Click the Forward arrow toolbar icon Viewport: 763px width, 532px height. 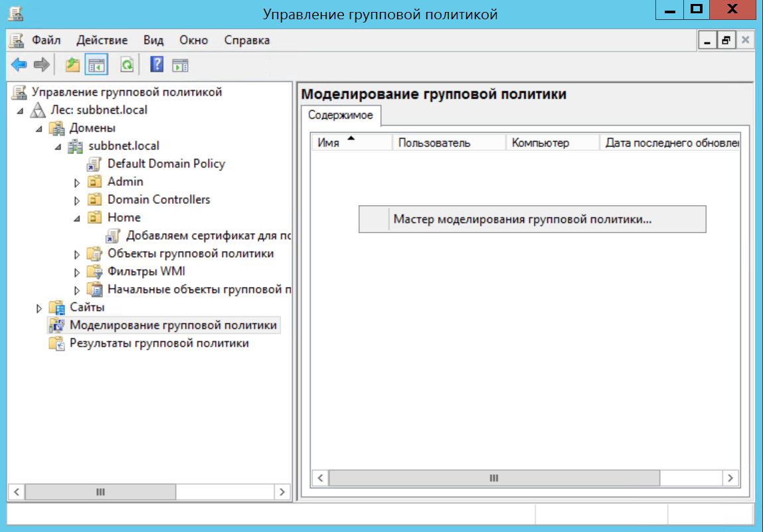tap(41, 64)
